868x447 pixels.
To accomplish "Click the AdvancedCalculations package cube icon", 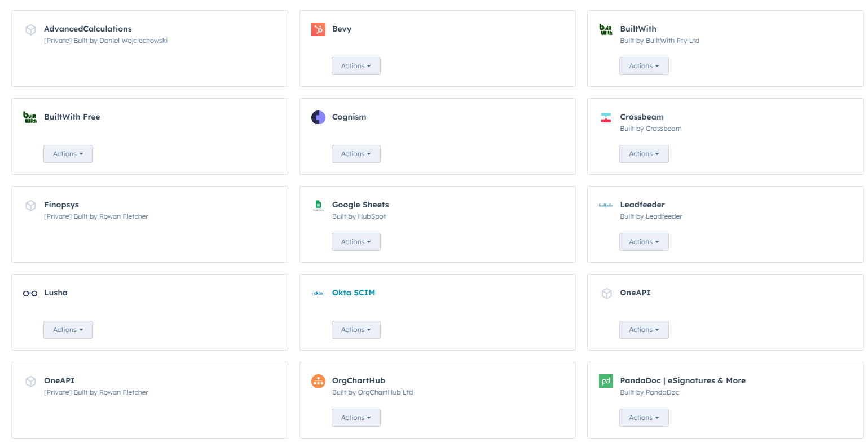I will pyautogui.click(x=30, y=29).
